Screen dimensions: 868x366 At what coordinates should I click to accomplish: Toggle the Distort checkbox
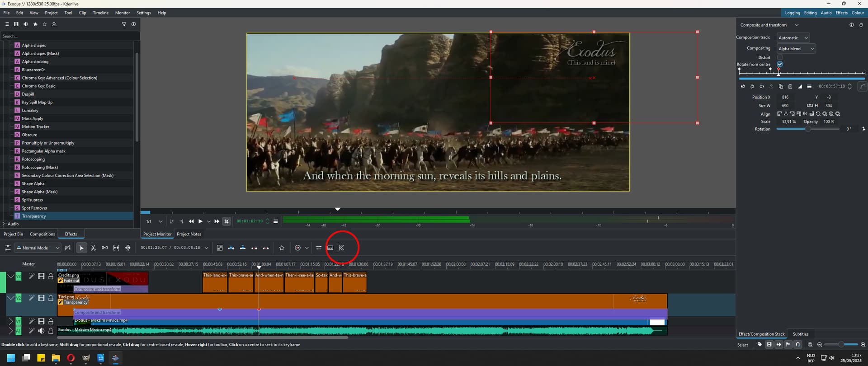pos(780,57)
